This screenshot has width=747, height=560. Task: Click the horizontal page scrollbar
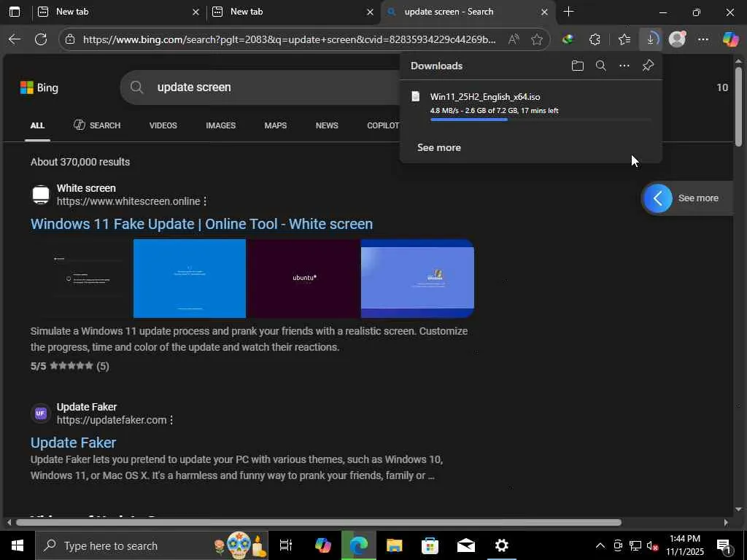click(x=319, y=522)
